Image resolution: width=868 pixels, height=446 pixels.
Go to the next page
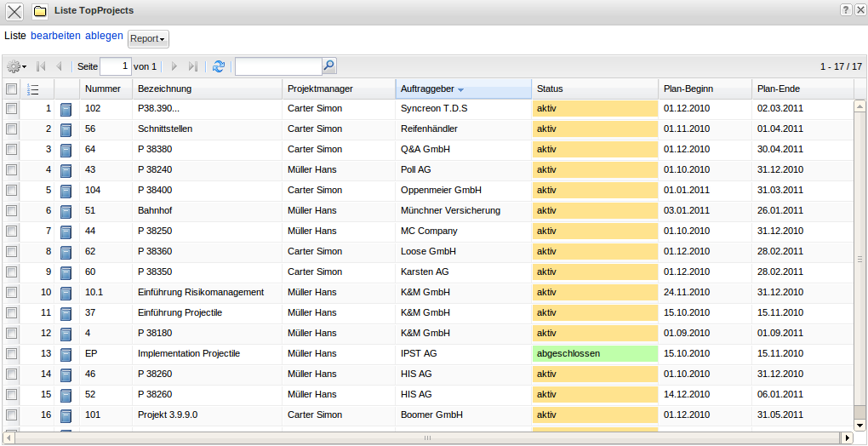tap(174, 66)
